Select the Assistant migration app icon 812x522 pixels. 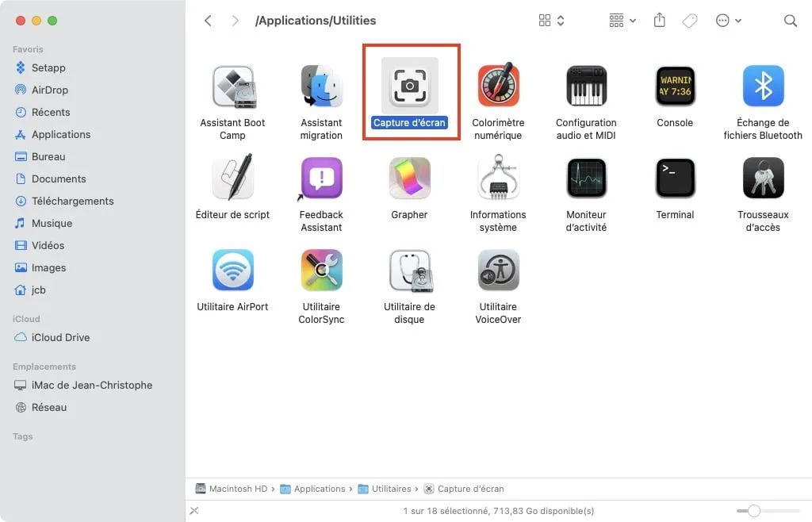click(x=321, y=86)
